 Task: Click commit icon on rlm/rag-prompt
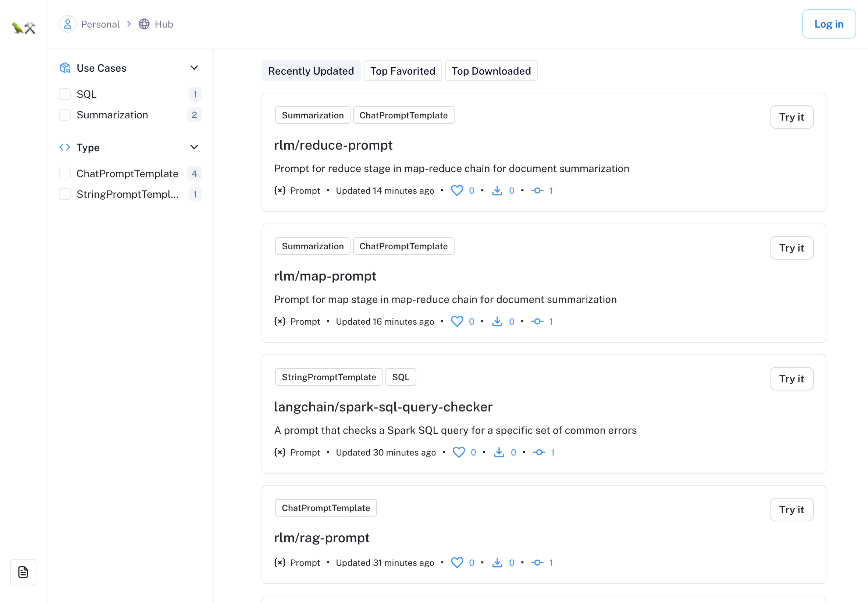point(537,563)
